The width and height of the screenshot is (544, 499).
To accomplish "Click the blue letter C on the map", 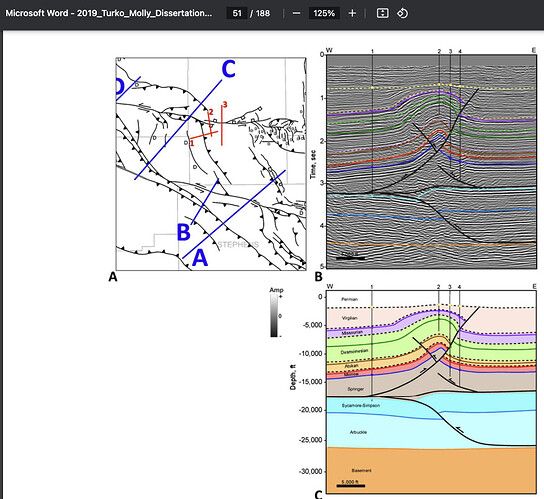I will point(229,69).
